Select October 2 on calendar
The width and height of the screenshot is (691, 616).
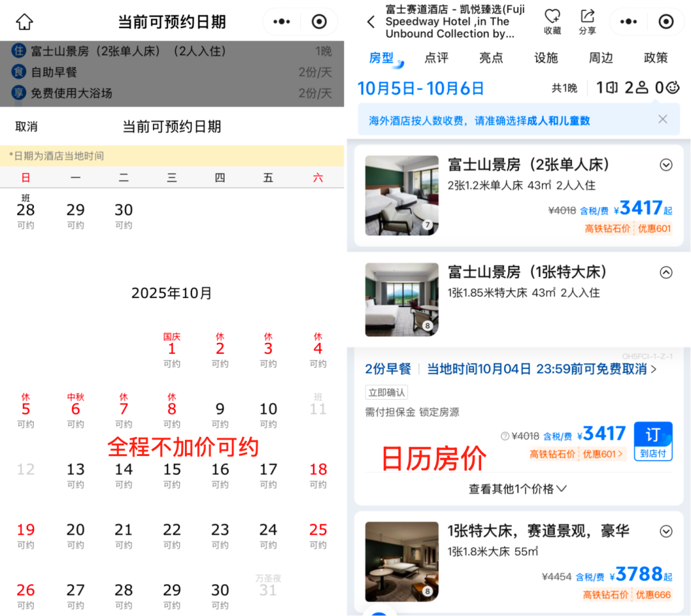tap(220, 351)
